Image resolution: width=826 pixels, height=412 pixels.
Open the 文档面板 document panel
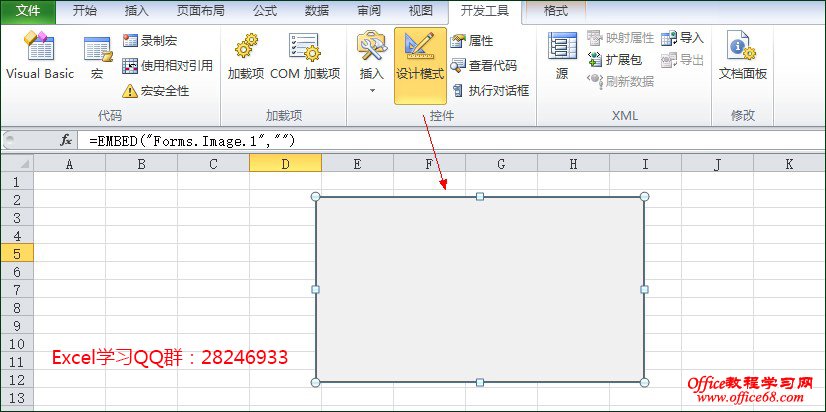[x=743, y=56]
